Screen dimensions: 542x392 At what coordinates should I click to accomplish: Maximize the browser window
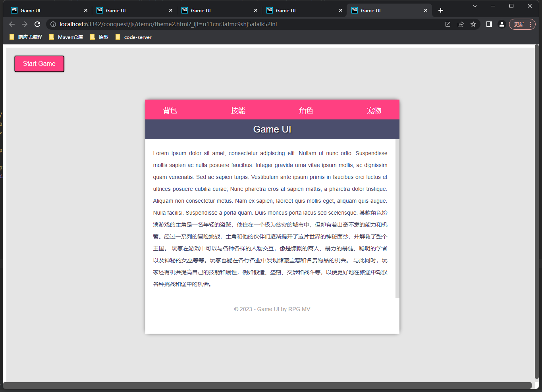(x=511, y=6)
